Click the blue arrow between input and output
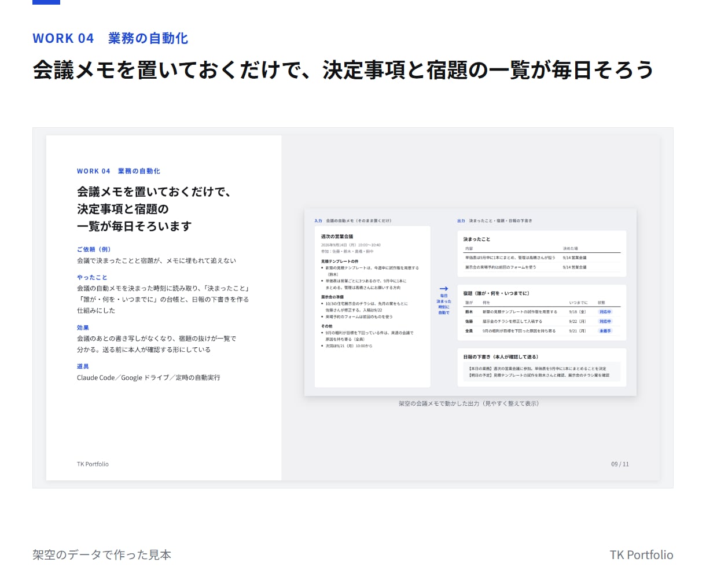 [x=444, y=288]
